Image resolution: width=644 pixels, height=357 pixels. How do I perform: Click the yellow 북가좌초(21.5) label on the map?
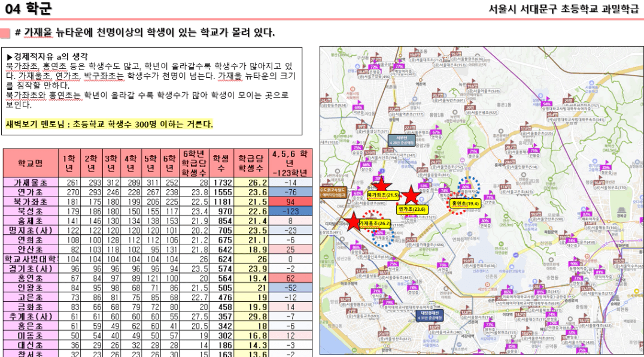383,195
